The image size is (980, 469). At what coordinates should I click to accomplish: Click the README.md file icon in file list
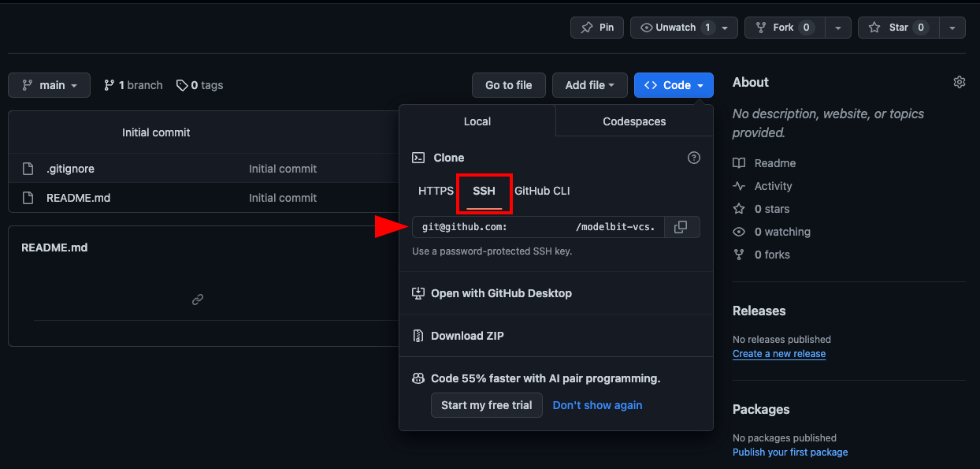[x=28, y=198]
